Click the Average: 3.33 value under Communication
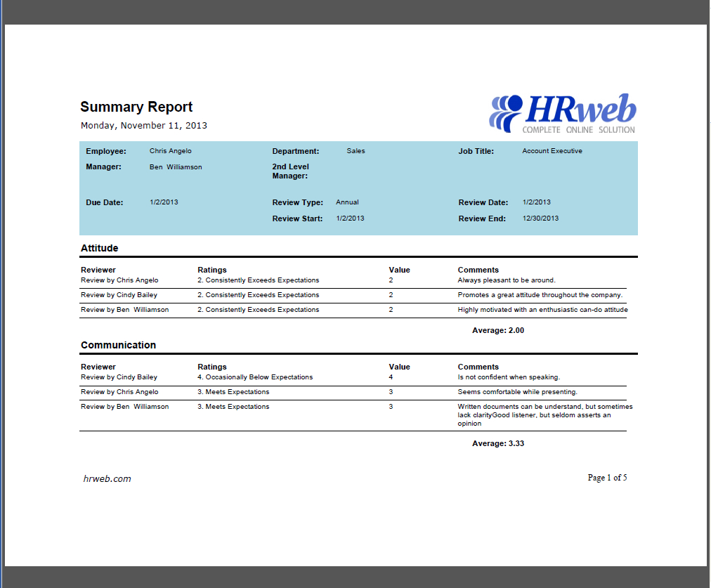The width and height of the screenshot is (711, 588). [x=499, y=443]
